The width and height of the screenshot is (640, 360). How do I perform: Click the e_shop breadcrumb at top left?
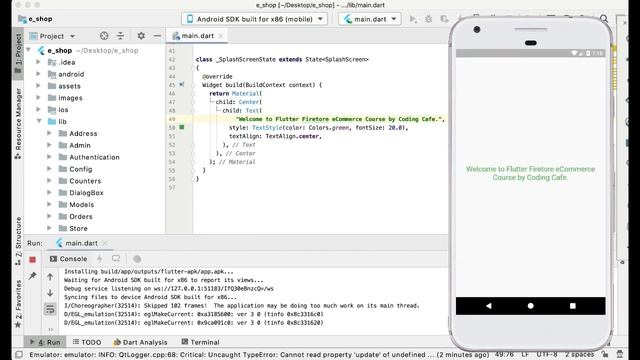36,19
